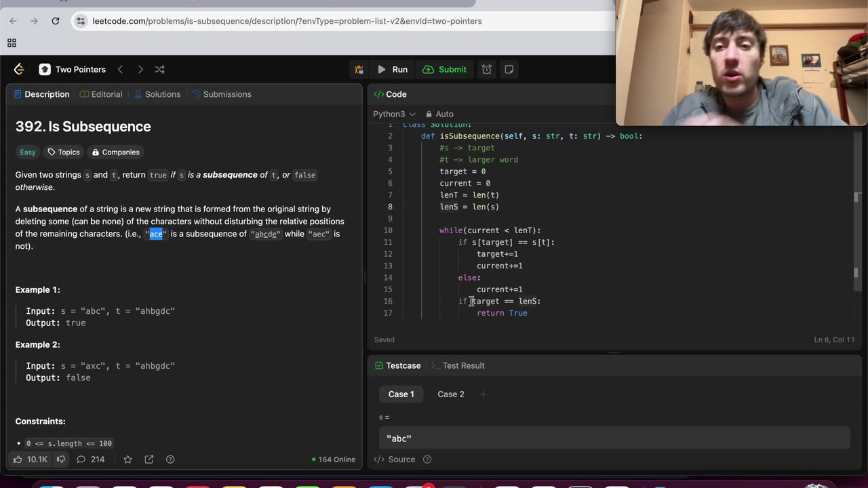Image resolution: width=868 pixels, height=488 pixels.
Task: Click the leetcode.com URL address bar
Action: (x=288, y=21)
